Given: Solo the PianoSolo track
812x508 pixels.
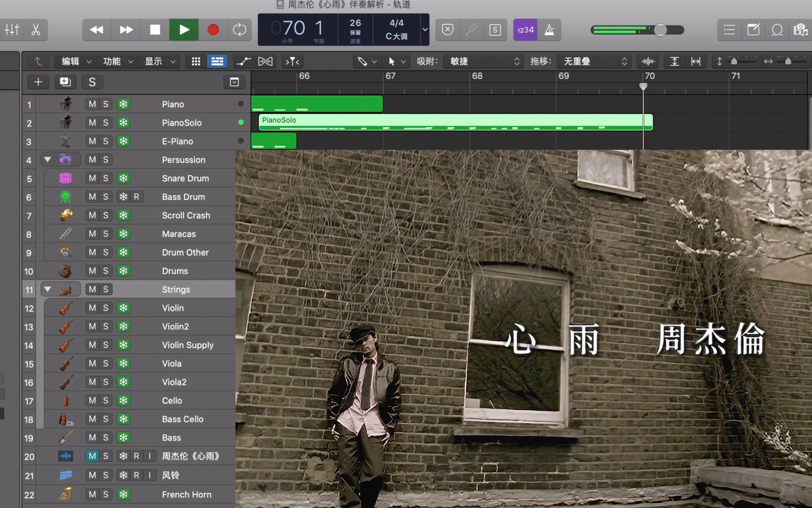Looking at the screenshot, I should [106, 123].
